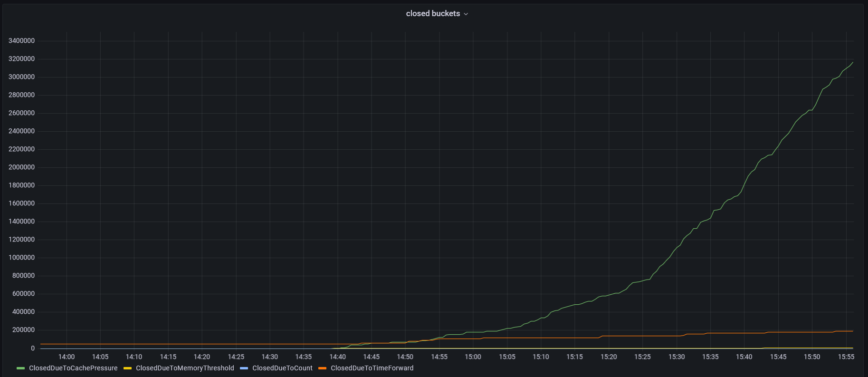Click the 1000000 y-axis label
Viewport: 868px width, 377px height.
point(21,258)
